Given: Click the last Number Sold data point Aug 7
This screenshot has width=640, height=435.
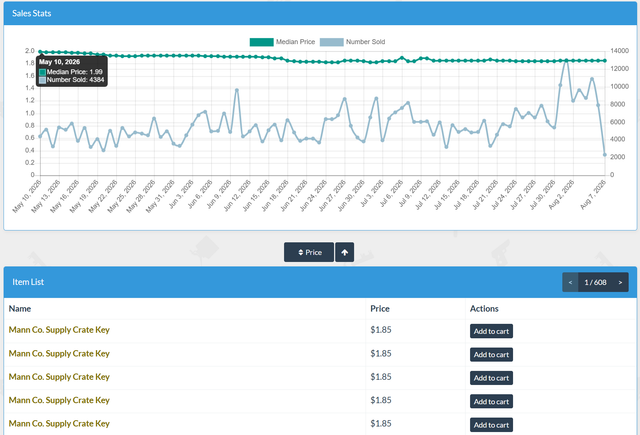Looking at the screenshot, I should pyautogui.click(x=605, y=155).
